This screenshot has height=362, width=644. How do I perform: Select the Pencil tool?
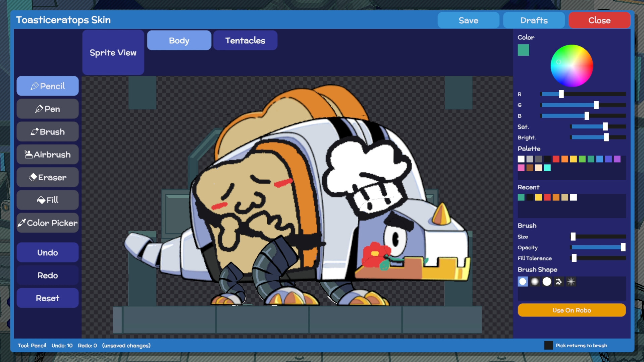[x=48, y=86]
